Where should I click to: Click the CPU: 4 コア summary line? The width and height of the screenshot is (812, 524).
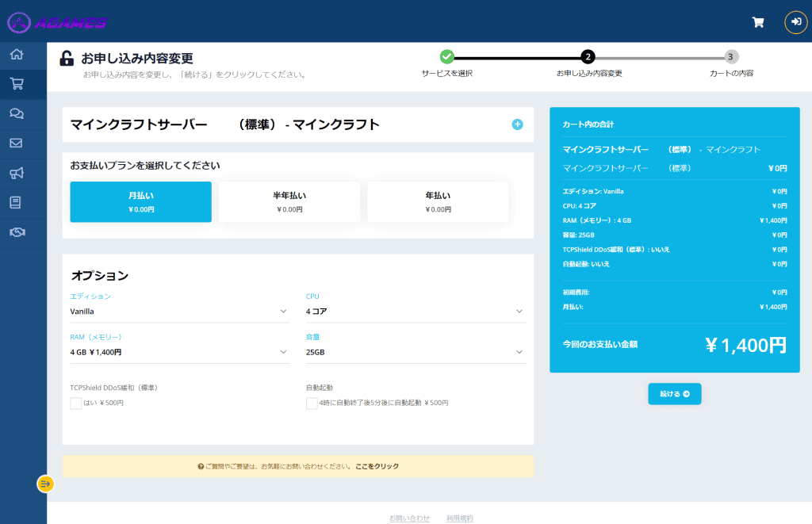click(x=675, y=206)
